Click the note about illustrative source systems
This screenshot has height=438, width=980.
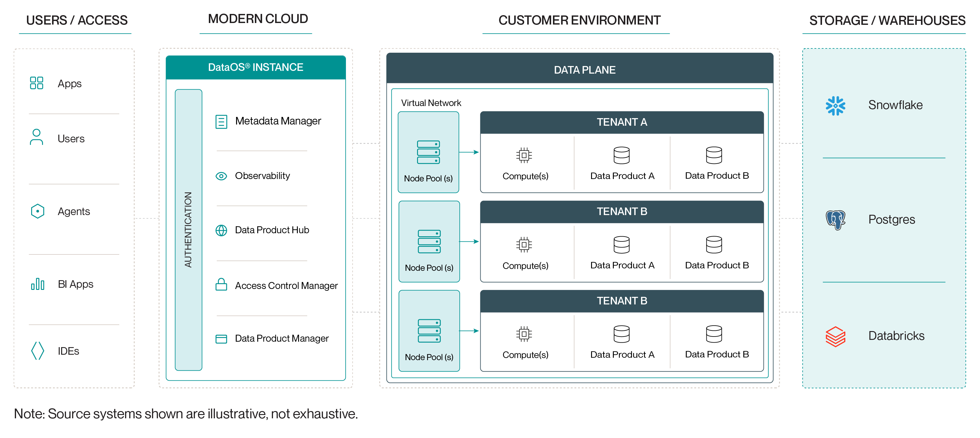pyautogui.click(x=186, y=414)
